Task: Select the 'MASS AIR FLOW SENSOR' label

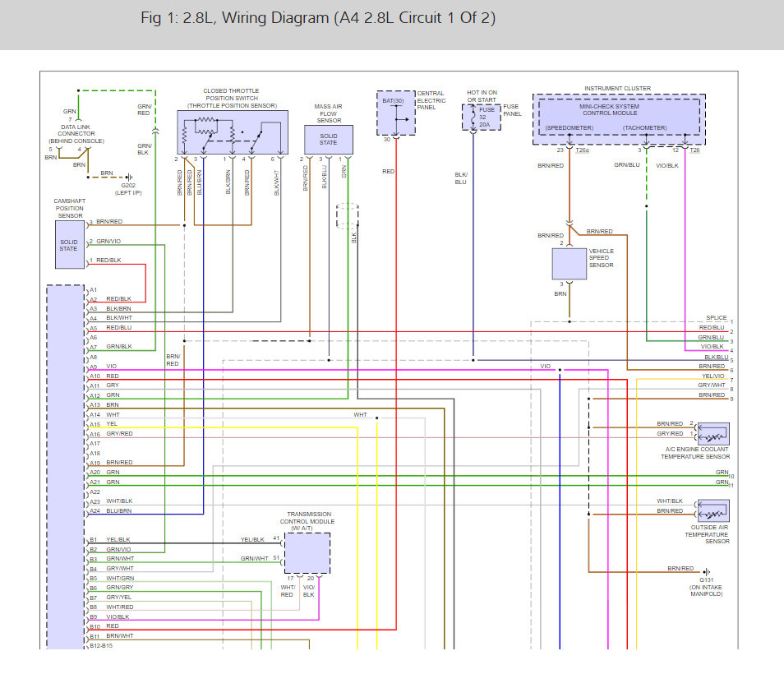Action: pos(329,113)
